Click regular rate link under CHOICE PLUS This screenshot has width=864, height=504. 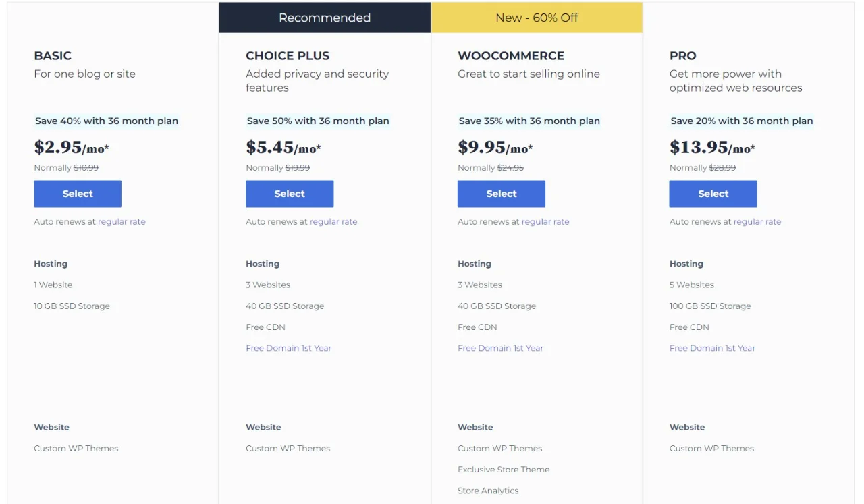333,221
